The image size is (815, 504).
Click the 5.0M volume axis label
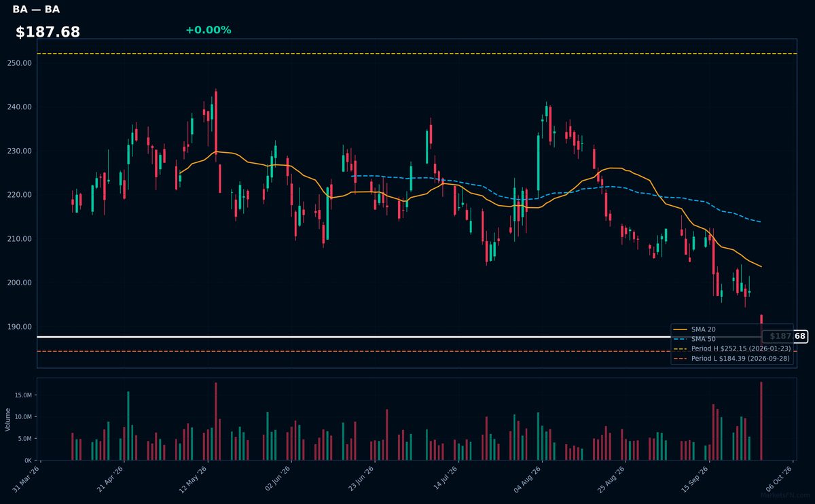pos(25,438)
